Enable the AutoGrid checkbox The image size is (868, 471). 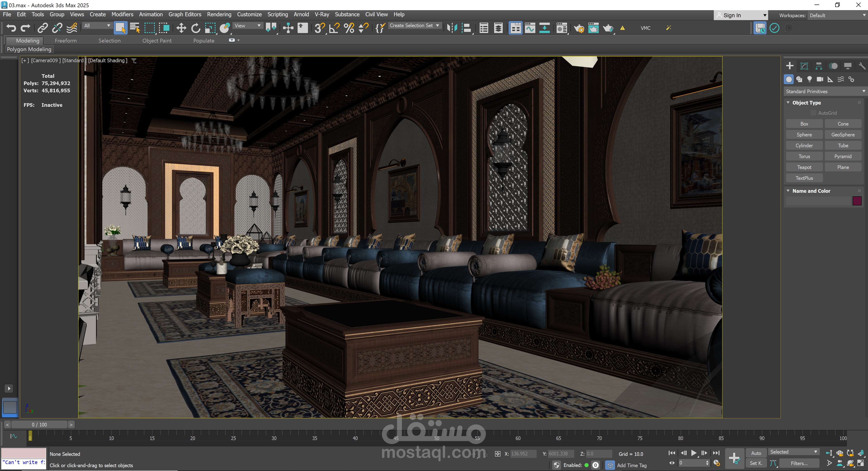[x=813, y=113]
